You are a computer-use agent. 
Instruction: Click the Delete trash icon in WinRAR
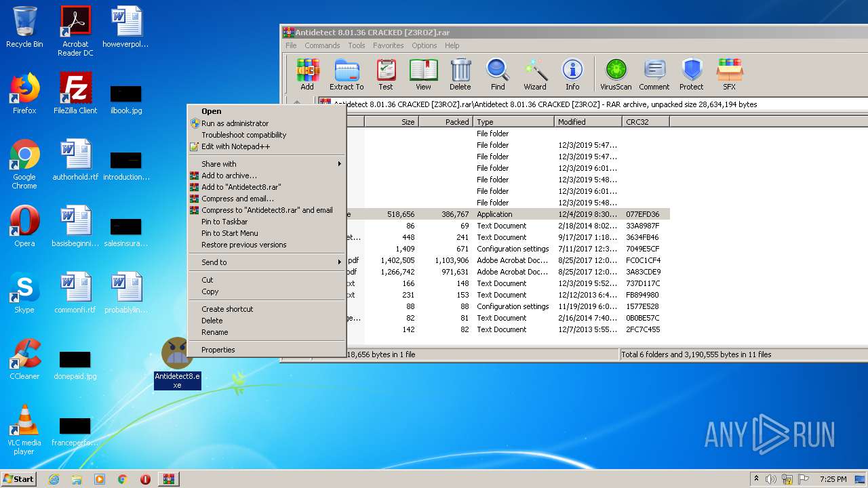tap(460, 75)
